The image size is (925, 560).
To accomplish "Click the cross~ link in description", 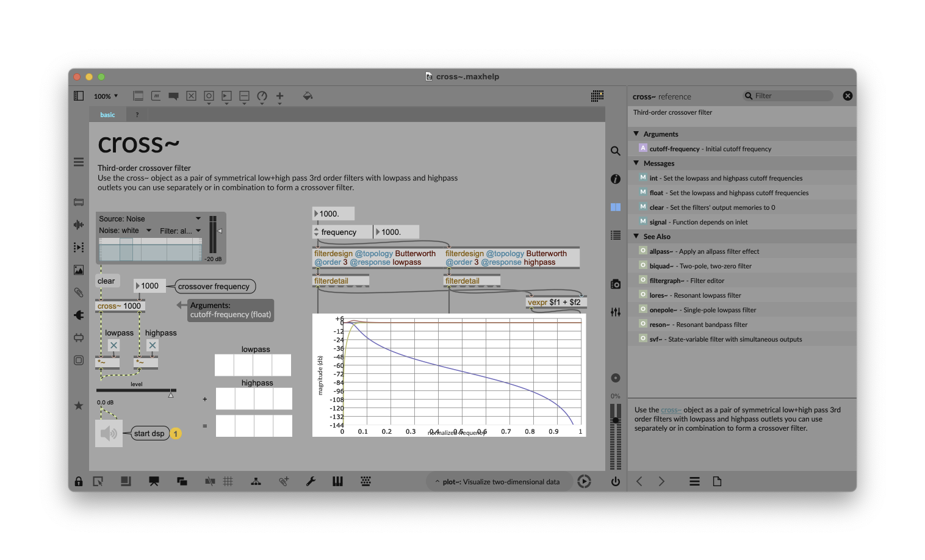I will pos(671,410).
